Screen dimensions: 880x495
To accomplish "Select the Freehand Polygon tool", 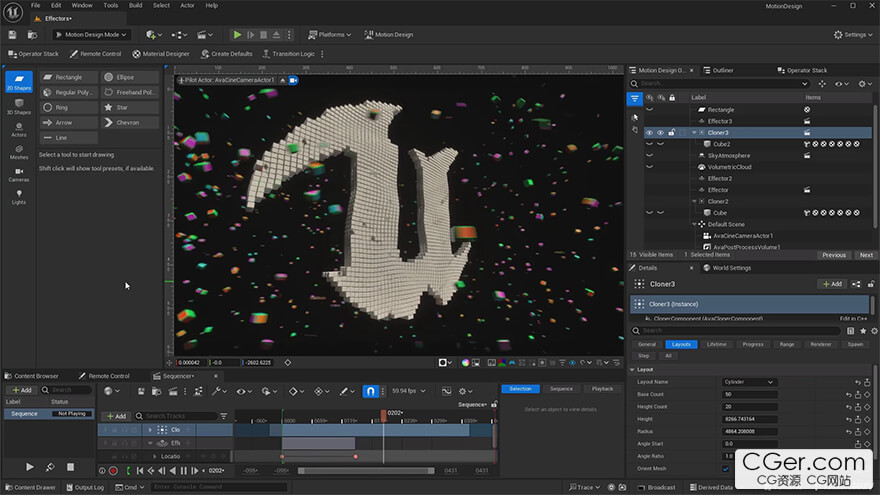I will (x=130, y=92).
